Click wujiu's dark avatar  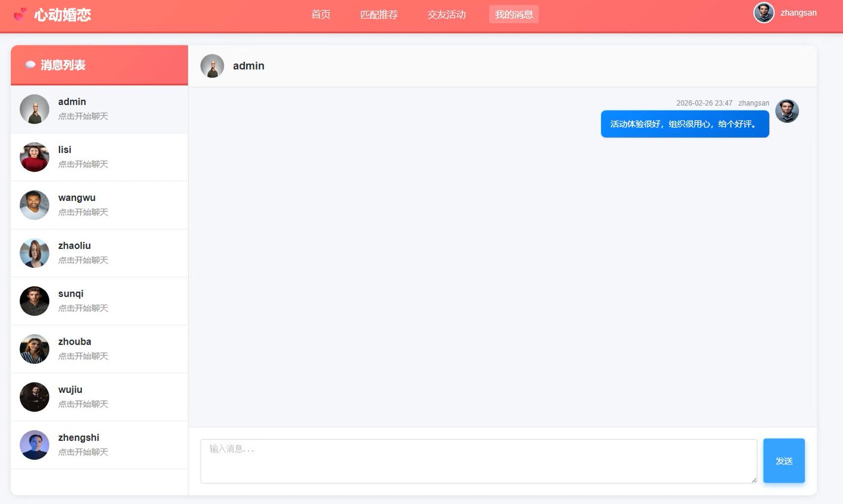point(35,397)
